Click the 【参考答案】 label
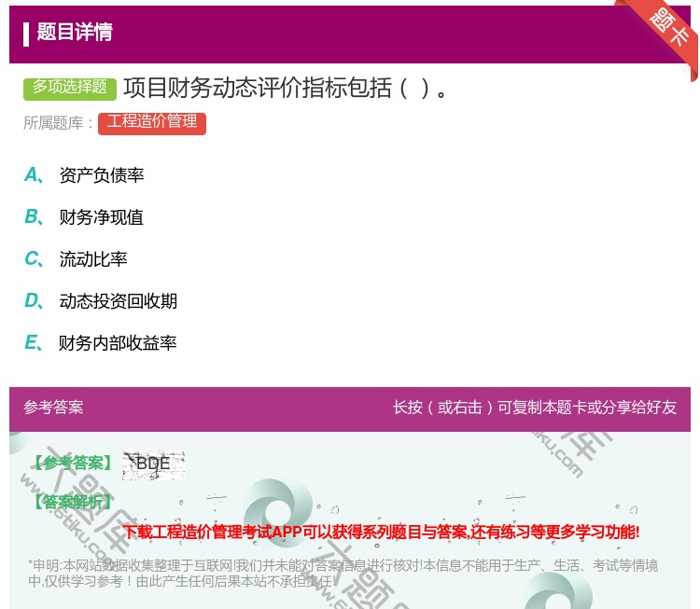Image resolution: width=700 pixels, height=609 pixels. [73, 463]
